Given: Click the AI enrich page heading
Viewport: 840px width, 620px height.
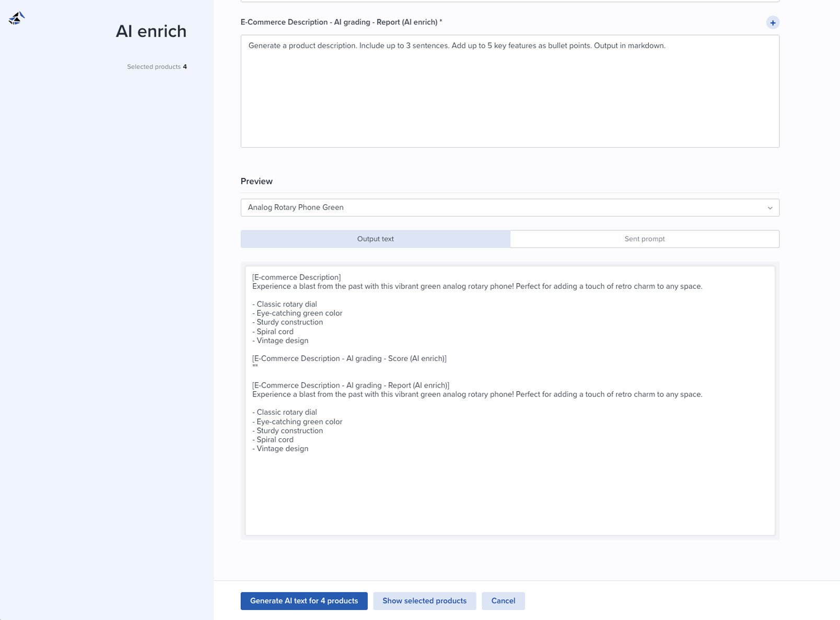Looking at the screenshot, I should coord(151,31).
